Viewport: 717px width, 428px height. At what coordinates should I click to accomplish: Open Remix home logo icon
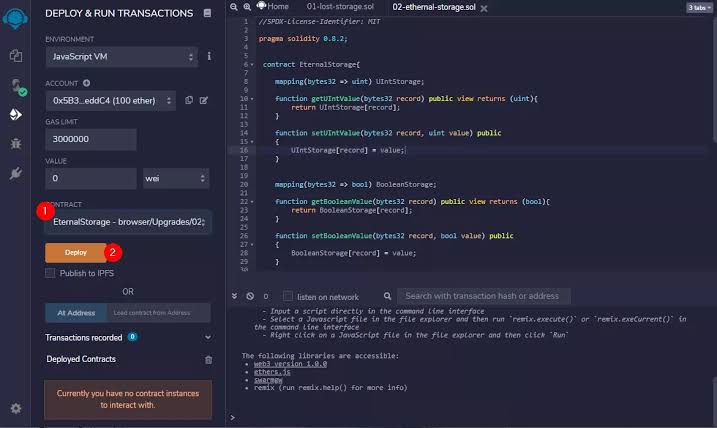(15, 18)
